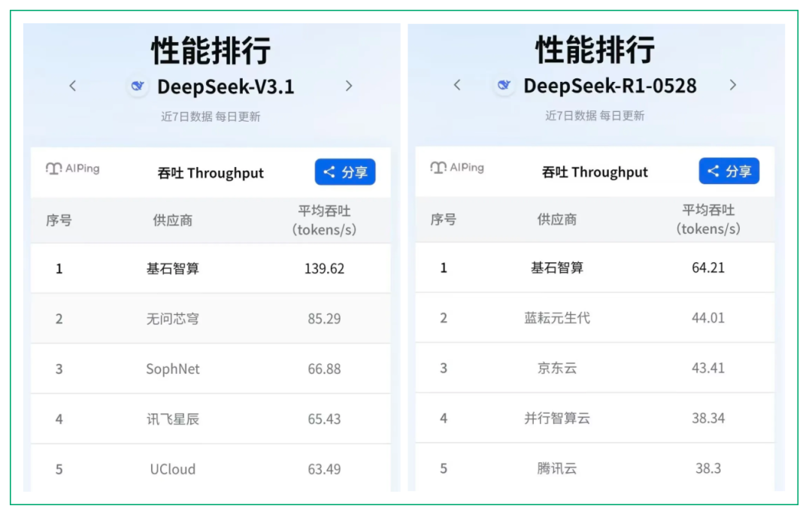Screen dimensions: 812x515
Task: Click 性能排行 title above DeepSeek-V3.1
Action: [x=211, y=50]
